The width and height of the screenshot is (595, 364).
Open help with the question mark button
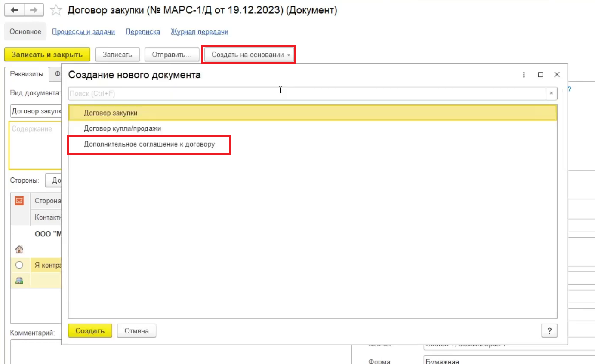click(x=549, y=331)
